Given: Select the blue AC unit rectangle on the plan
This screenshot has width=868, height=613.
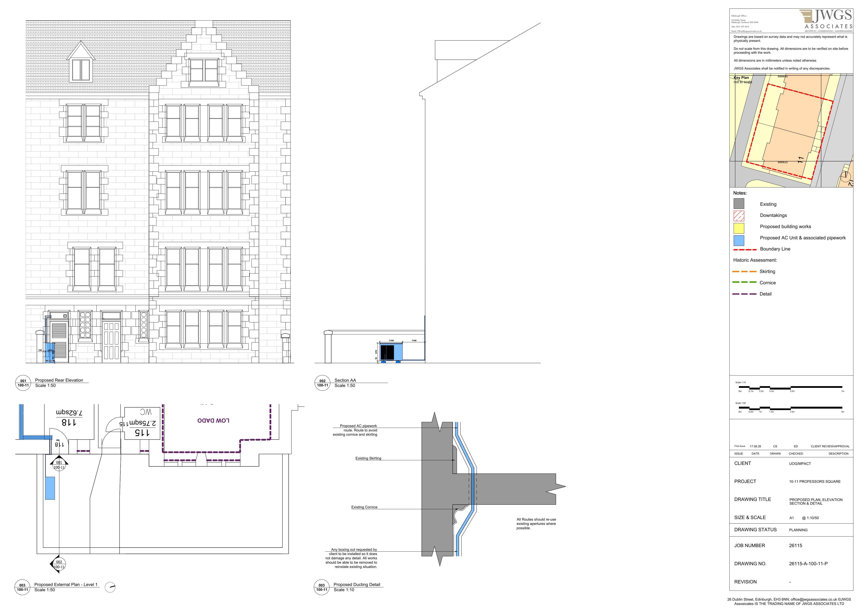Looking at the screenshot, I should point(50,488).
